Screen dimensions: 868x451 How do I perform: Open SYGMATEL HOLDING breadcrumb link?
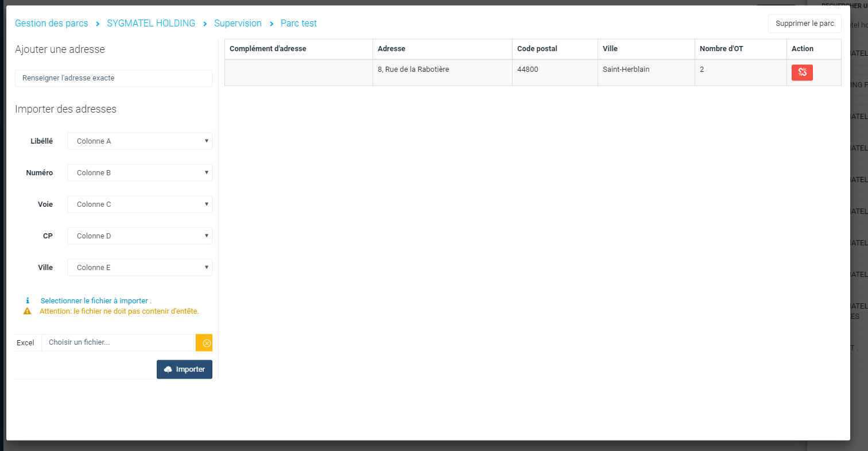tap(151, 24)
